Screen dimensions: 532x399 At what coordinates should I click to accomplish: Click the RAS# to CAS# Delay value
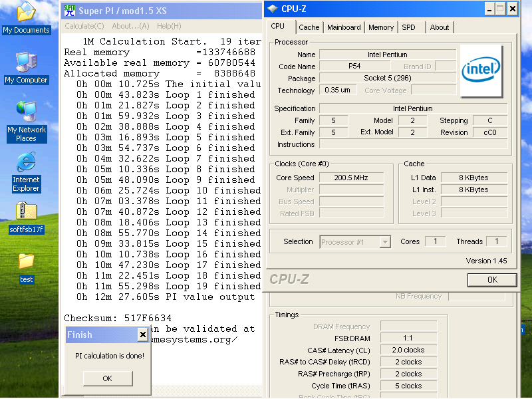408,362
